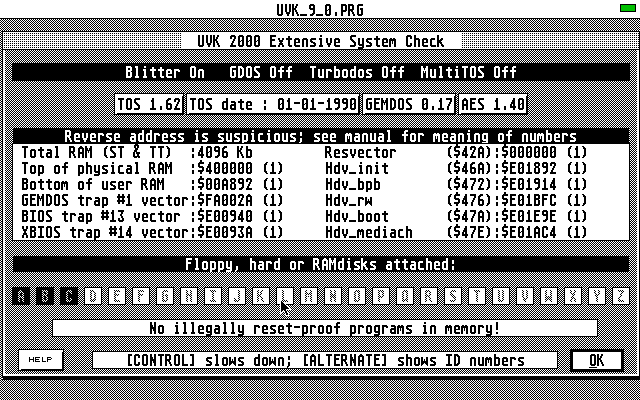640x400 pixels.
Task: Click GEMDOS trap #1 vector value $FA002A
Action: coord(224,200)
